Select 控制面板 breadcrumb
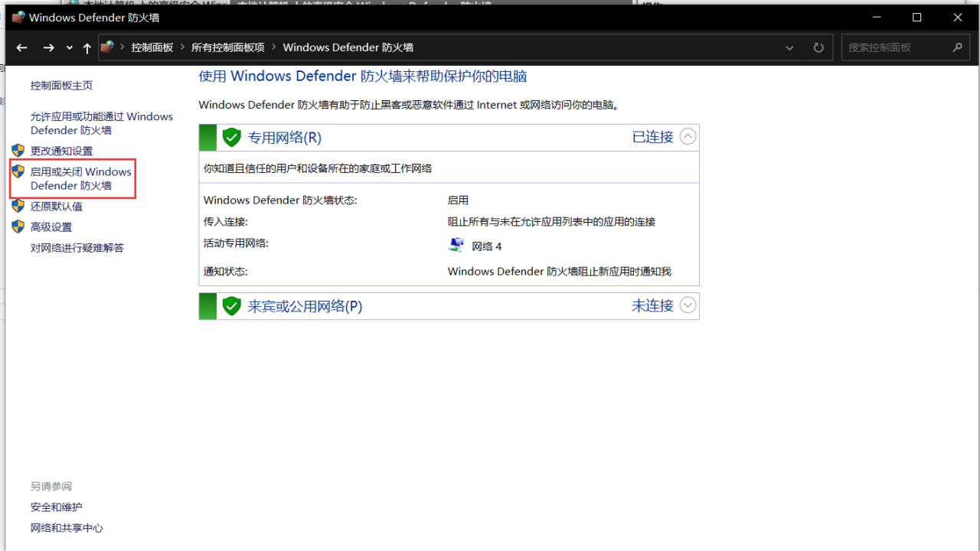 point(152,47)
